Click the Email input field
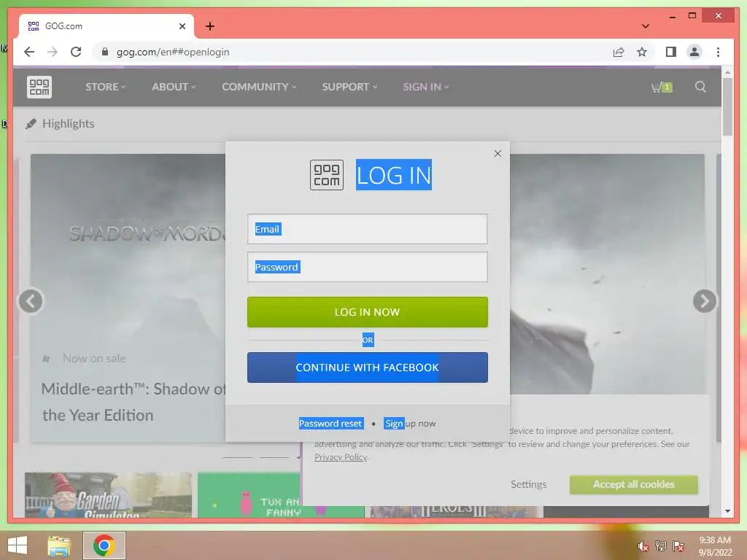Screen dimensions: 747x560 tap(368, 229)
